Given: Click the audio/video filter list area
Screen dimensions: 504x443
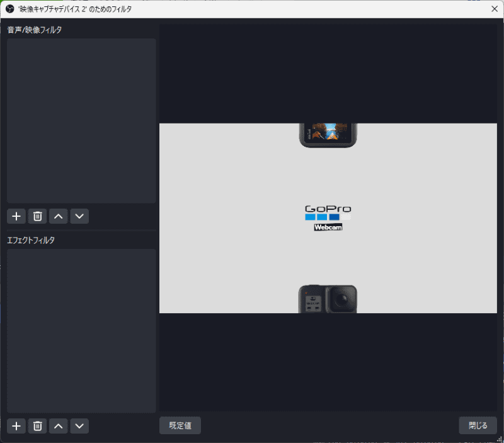Looking at the screenshot, I should tap(81, 120).
